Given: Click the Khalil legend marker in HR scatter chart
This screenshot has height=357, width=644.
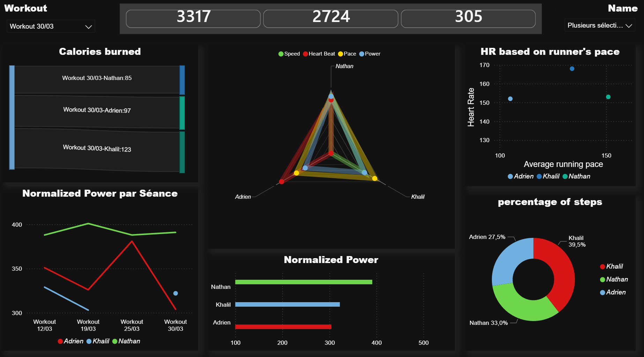Looking at the screenshot, I should click(539, 176).
